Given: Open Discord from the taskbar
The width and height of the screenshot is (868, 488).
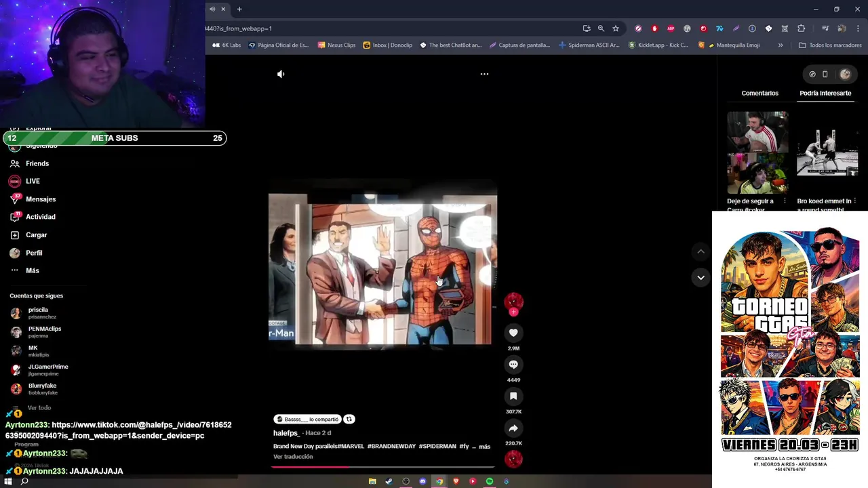Looking at the screenshot, I should 422,481.
